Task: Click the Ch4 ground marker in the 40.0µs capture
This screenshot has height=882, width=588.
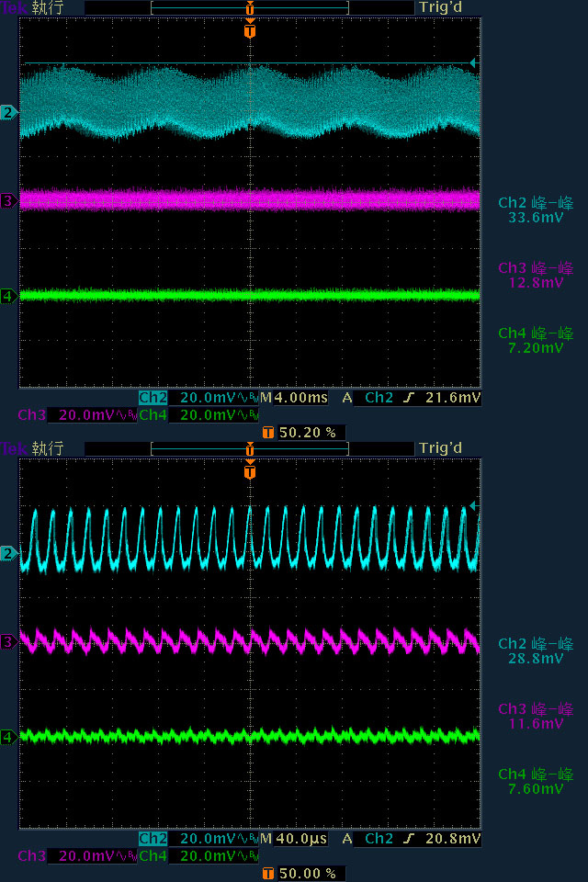Action: (x=8, y=736)
